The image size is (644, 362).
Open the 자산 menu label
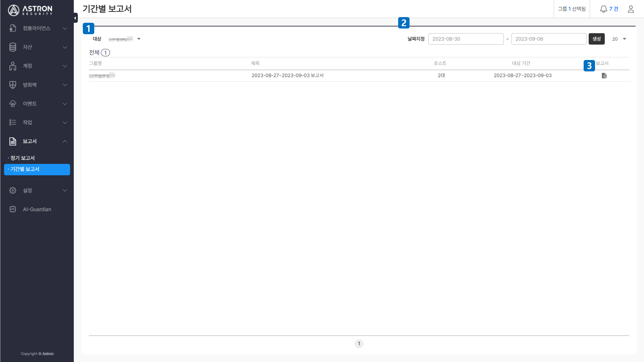[28, 47]
